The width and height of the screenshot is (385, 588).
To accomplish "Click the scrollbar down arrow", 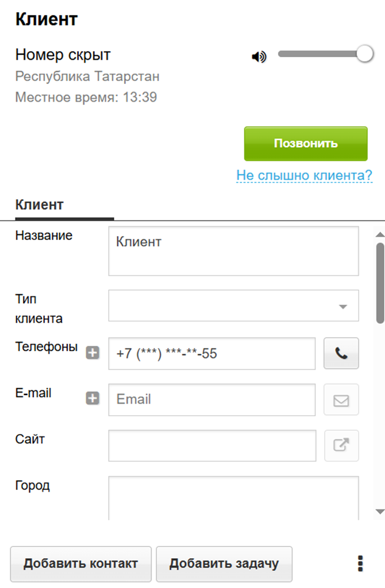I will pyautogui.click(x=380, y=511).
